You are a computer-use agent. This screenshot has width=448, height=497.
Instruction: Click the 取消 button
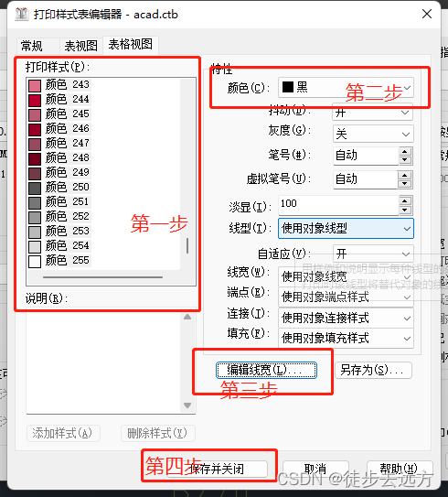point(315,470)
